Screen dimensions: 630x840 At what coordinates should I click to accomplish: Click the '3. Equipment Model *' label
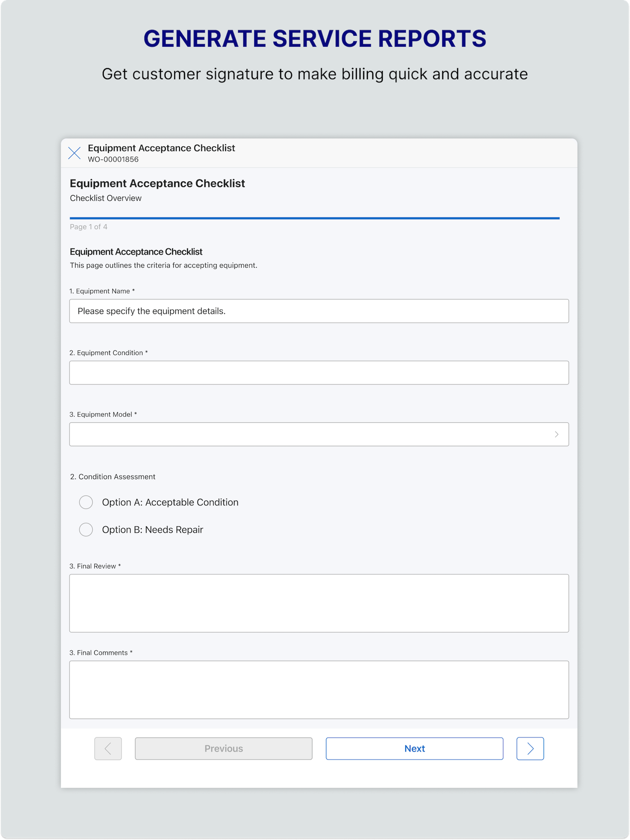(x=103, y=414)
